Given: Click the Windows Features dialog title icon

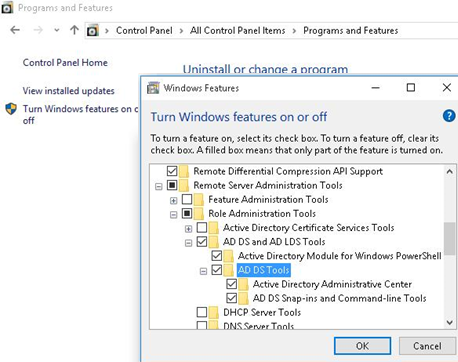Looking at the screenshot, I should [153, 88].
